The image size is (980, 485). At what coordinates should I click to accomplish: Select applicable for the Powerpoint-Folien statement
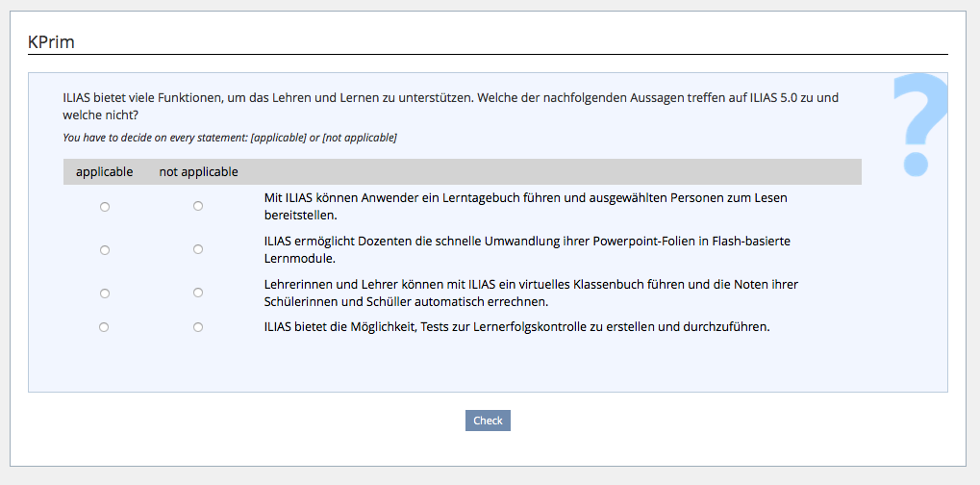pyautogui.click(x=105, y=250)
